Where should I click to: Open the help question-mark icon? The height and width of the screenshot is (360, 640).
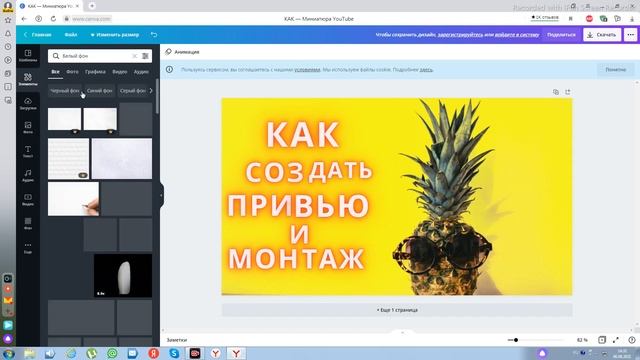[631, 340]
